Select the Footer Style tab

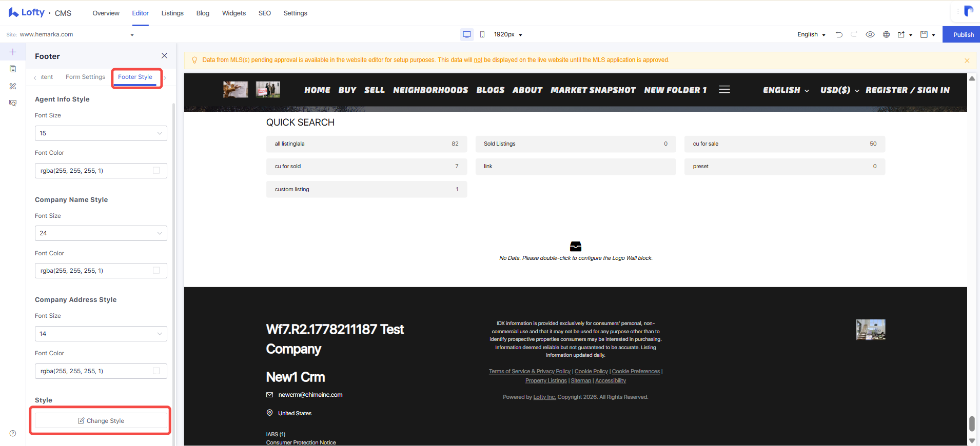coord(135,77)
